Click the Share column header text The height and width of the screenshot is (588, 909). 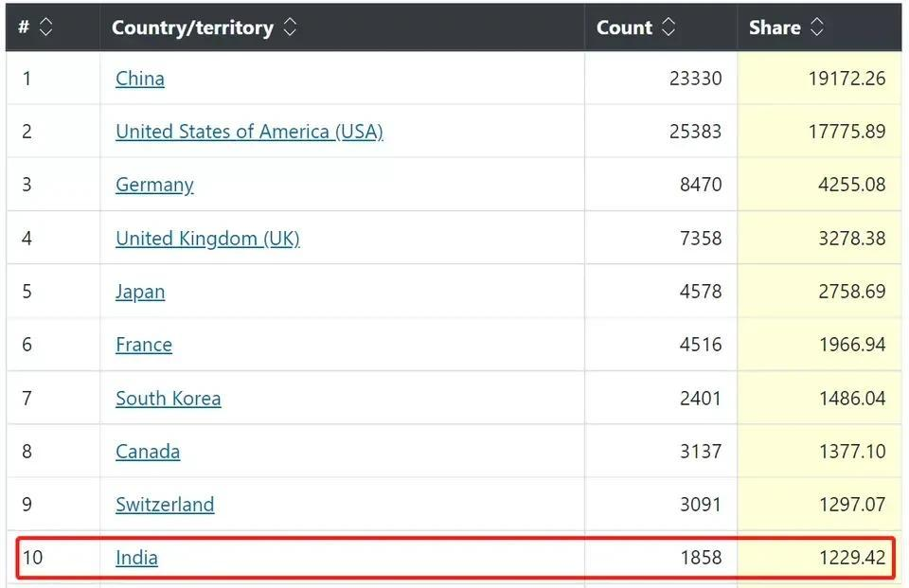(775, 27)
